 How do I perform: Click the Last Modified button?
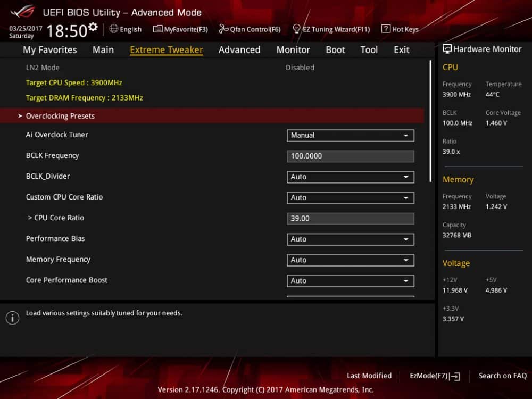click(x=369, y=376)
